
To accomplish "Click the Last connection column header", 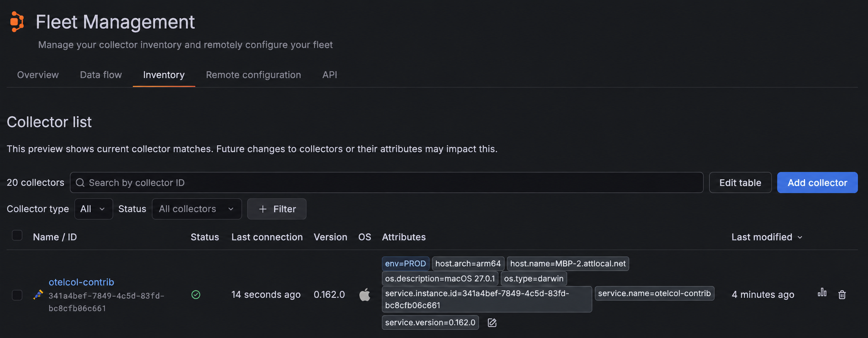I will (x=267, y=237).
